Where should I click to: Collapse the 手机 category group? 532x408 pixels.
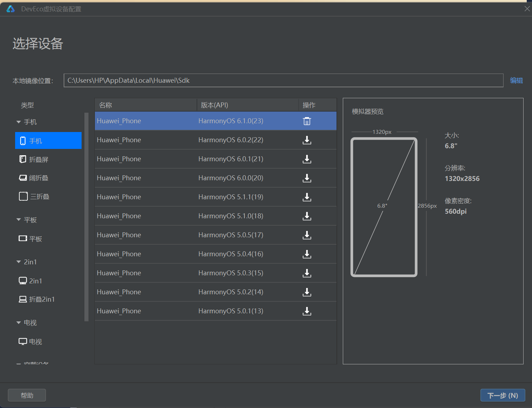tap(19, 122)
